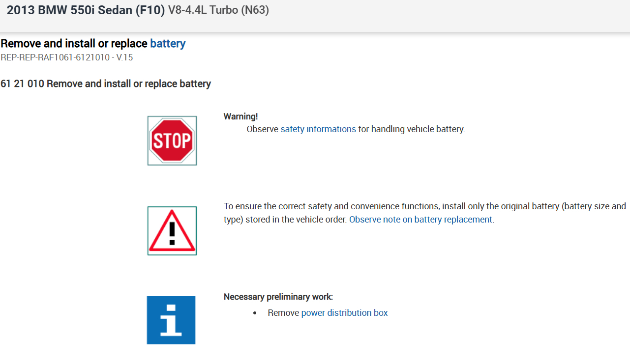The height and width of the screenshot is (364, 630).
Task: Click the red warning triangle icon
Action: click(x=172, y=230)
